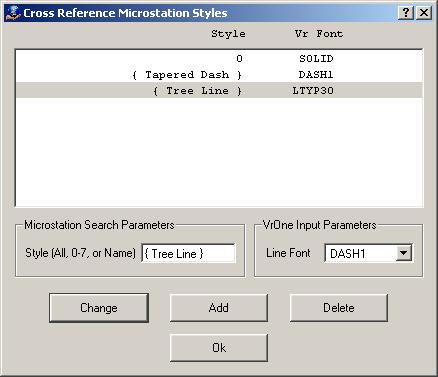Image resolution: width=438 pixels, height=377 pixels.
Task: Click the LTYP30 font value
Action: point(313,91)
